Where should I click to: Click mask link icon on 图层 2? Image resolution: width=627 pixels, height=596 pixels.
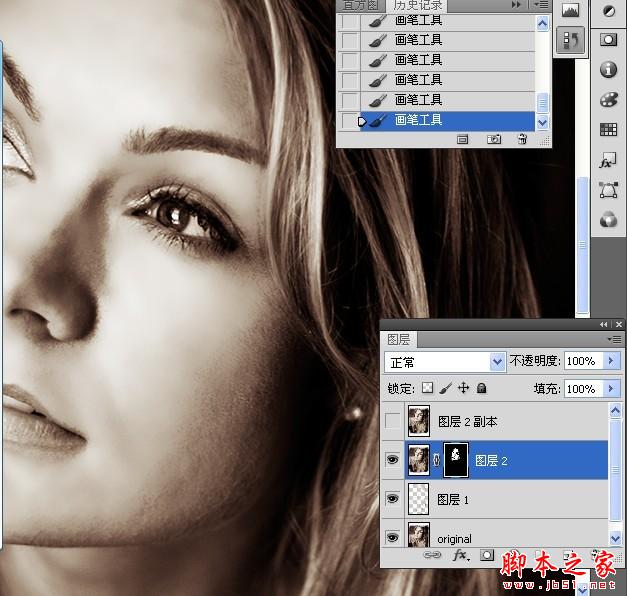437,460
